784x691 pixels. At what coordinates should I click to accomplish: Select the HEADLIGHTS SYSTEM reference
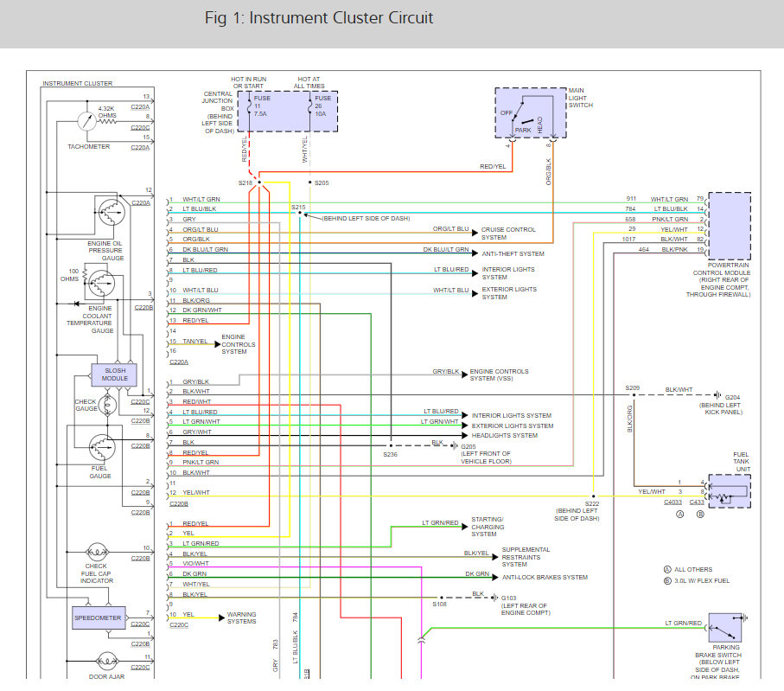[x=505, y=436]
